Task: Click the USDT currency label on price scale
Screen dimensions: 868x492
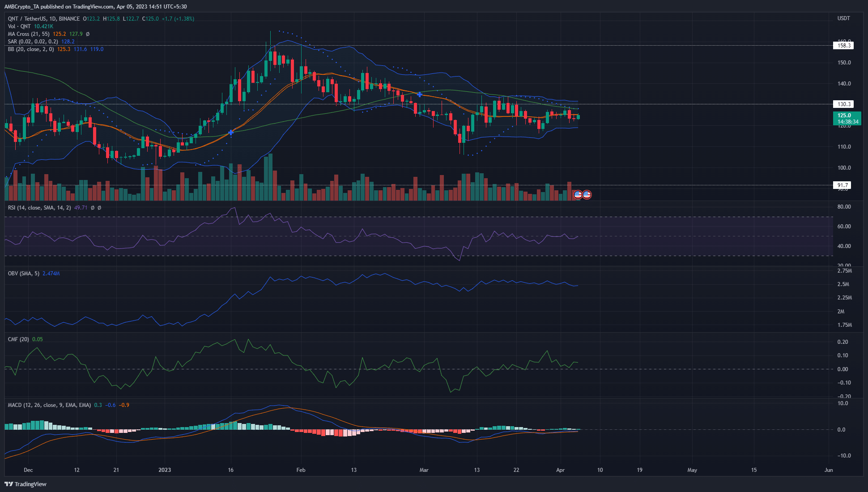Action: [x=843, y=18]
